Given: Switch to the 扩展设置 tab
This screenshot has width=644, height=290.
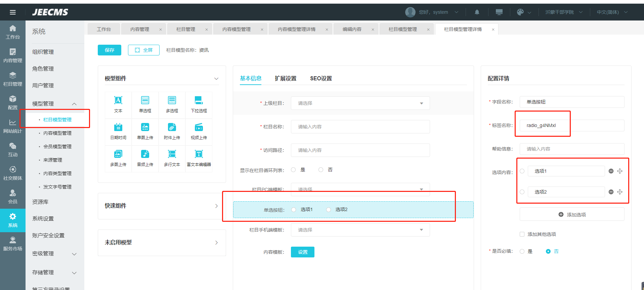Looking at the screenshot, I should (x=286, y=78).
